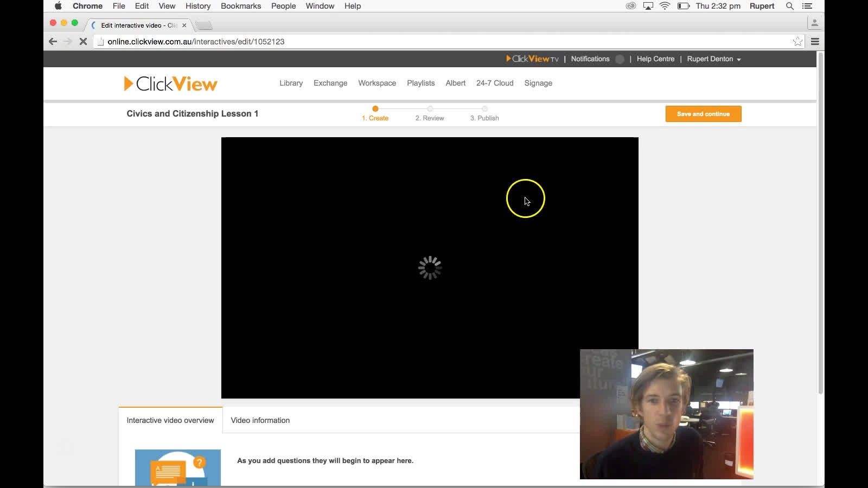Click the browser back arrow

pos(53,41)
